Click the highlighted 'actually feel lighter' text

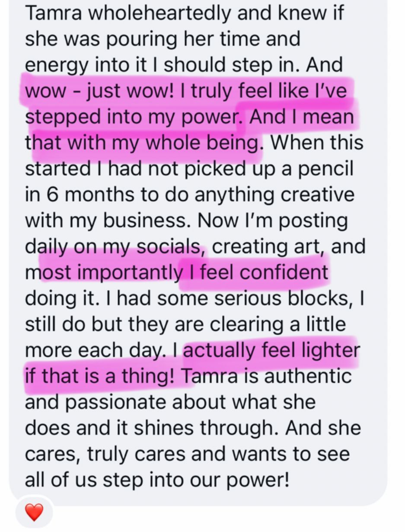tap(271, 351)
